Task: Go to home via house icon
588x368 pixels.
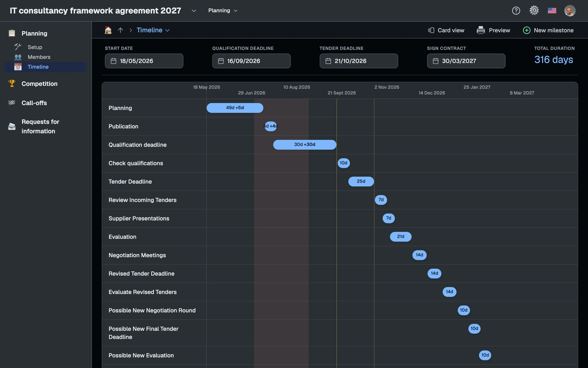Action: 108,30
